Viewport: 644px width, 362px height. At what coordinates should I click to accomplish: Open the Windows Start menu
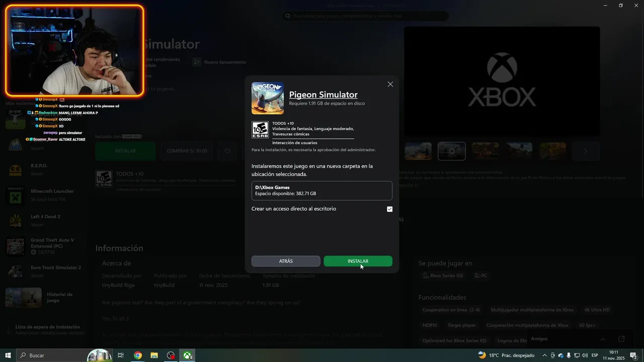click(x=8, y=355)
